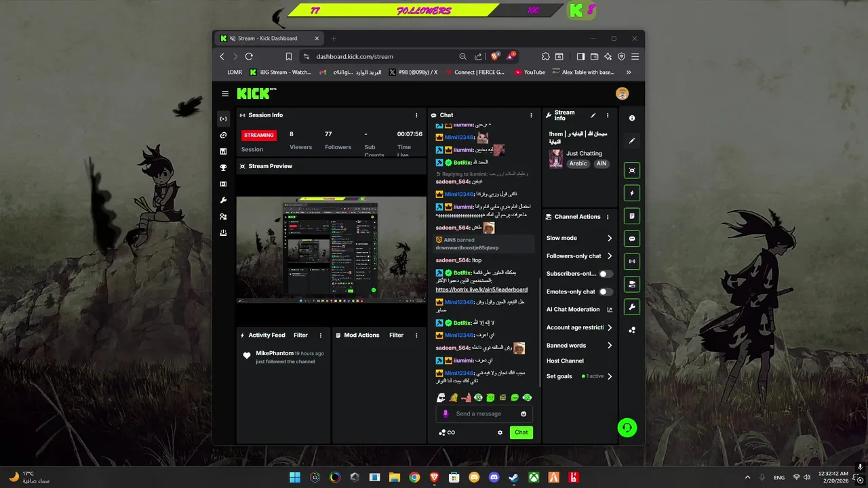
Task: Toggle Subscribers-only chat switch
Action: tap(606, 274)
